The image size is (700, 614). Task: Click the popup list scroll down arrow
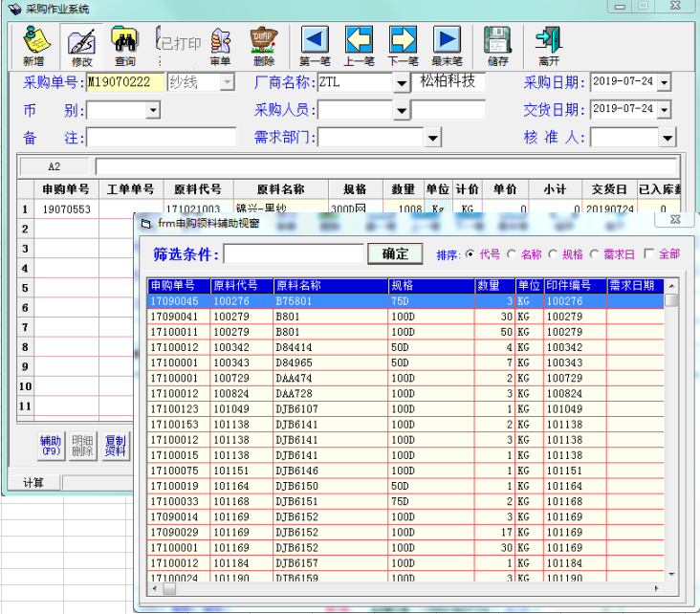click(x=671, y=574)
